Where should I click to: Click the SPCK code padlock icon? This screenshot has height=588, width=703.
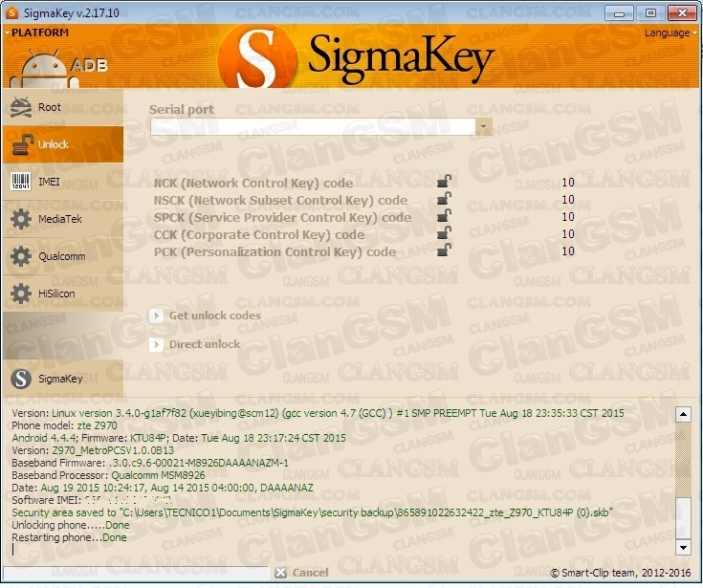click(444, 215)
